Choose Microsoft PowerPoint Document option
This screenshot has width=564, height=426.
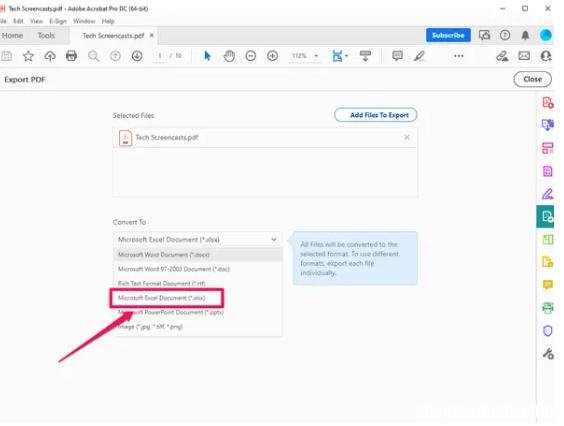tap(171, 312)
